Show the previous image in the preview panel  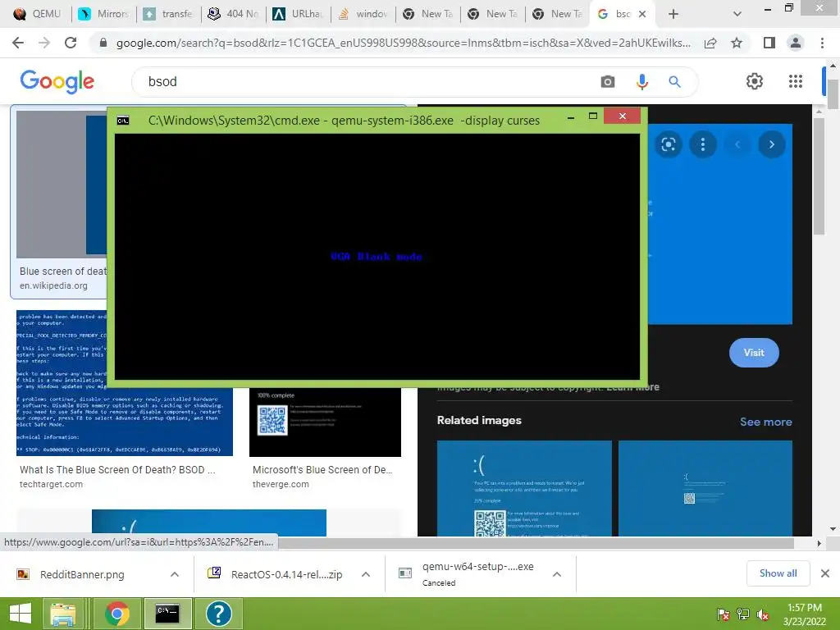point(737,144)
